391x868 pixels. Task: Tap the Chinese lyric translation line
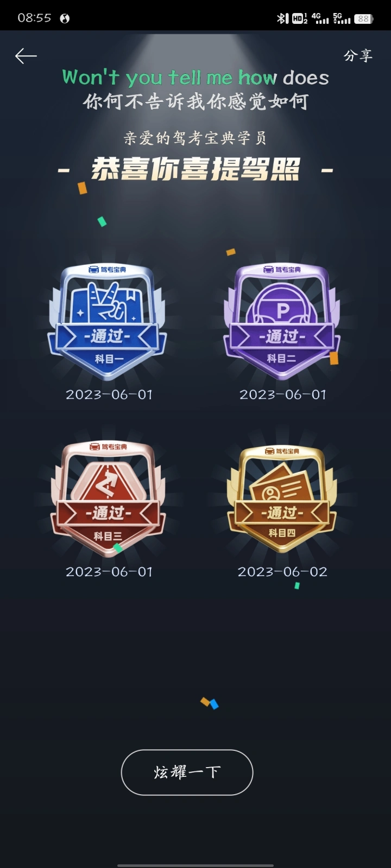pyautogui.click(x=195, y=101)
